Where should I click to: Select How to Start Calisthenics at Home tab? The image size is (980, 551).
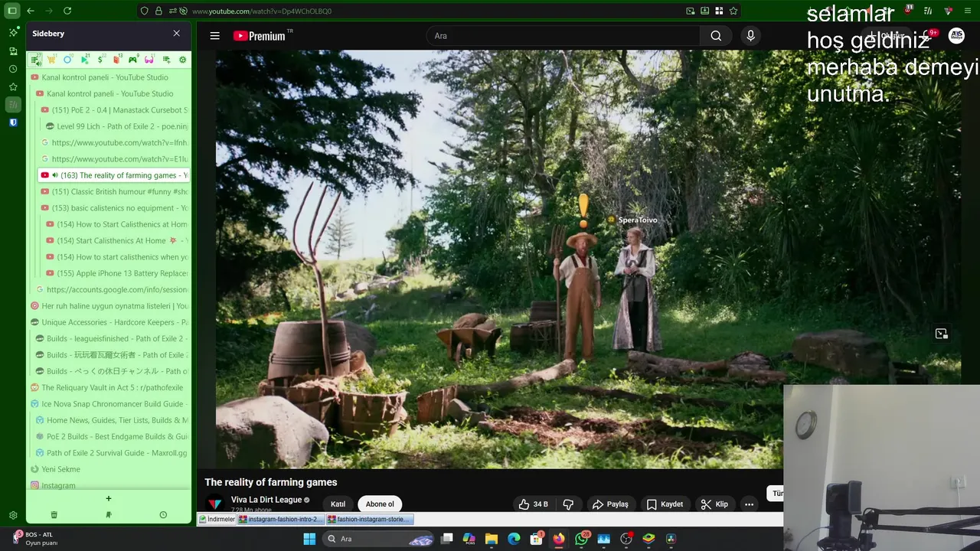pyautogui.click(x=116, y=224)
